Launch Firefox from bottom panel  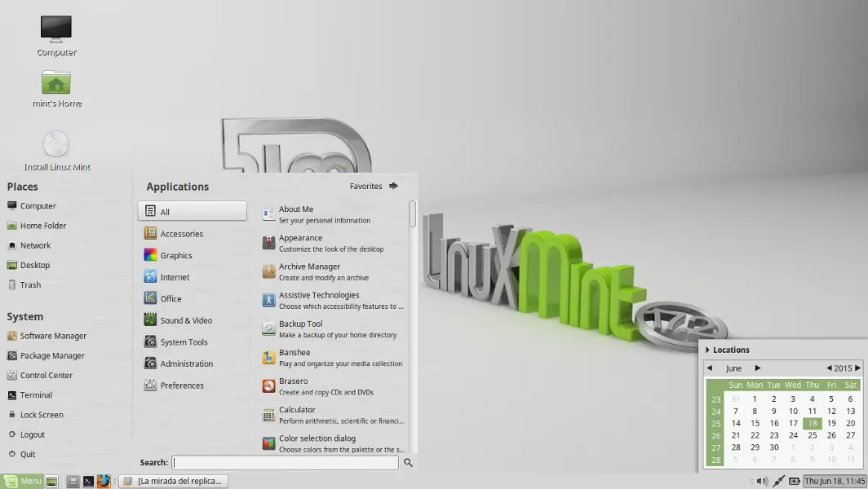[104, 481]
